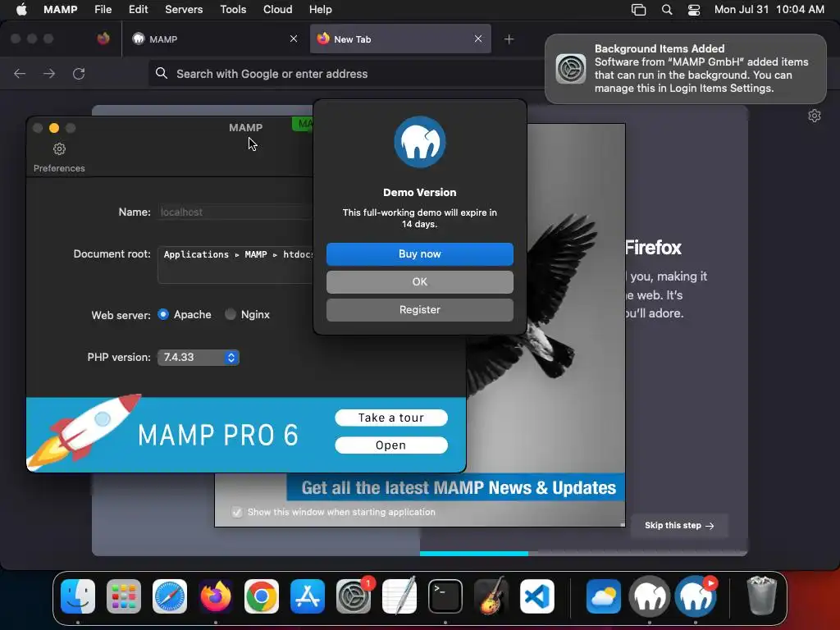Screen dimensions: 840x630
Task: Click the Stage Manager menu bar icon
Action: pyautogui.click(x=638, y=10)
